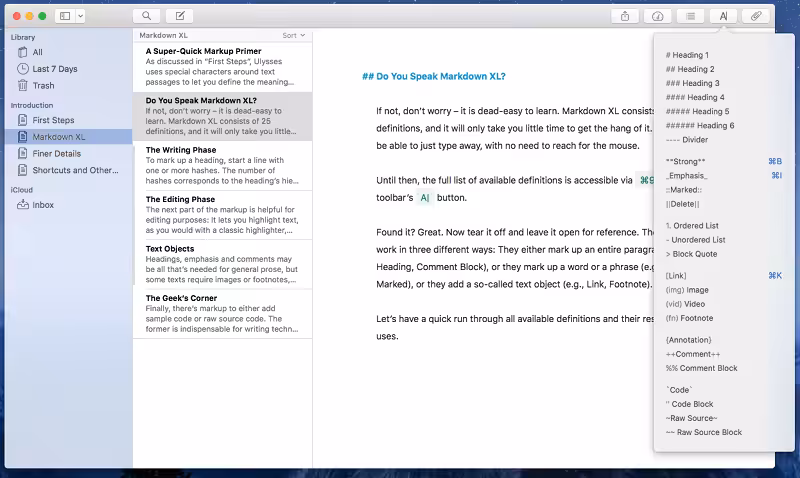Open The Geek's Corner sheet
The height and width of the screenshot is (478, 800).
(x=222, y=314)
